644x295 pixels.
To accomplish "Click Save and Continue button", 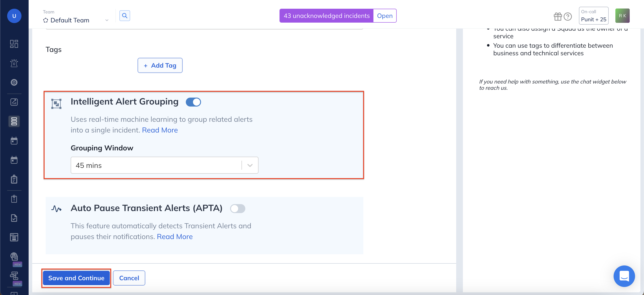I will click(76, 278).
